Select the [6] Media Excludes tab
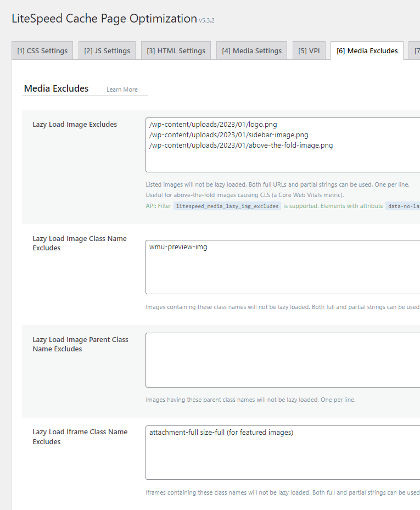Image resolution: width=420 pixels, height=510 pixels. click(367, 51)
